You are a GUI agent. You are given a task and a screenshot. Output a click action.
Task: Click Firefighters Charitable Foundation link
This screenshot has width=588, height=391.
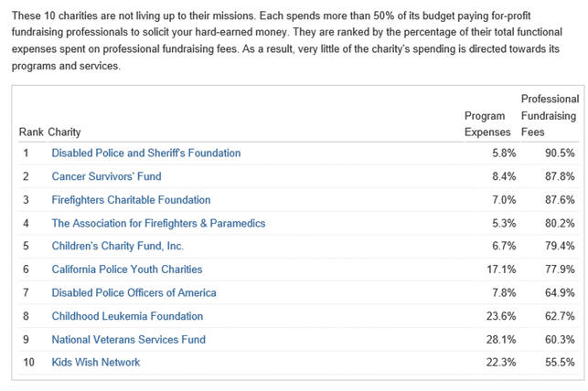tap(131, 200)
